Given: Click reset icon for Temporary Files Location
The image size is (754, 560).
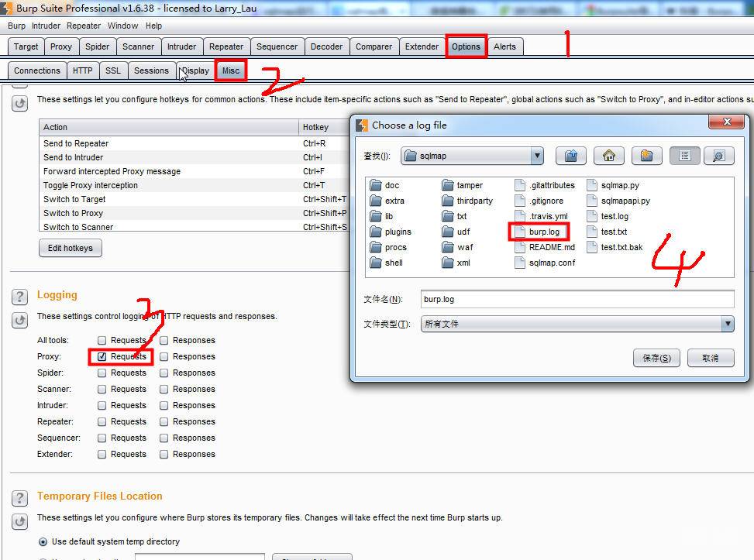Looking at the screenshot, I should (x=19, y=521).
